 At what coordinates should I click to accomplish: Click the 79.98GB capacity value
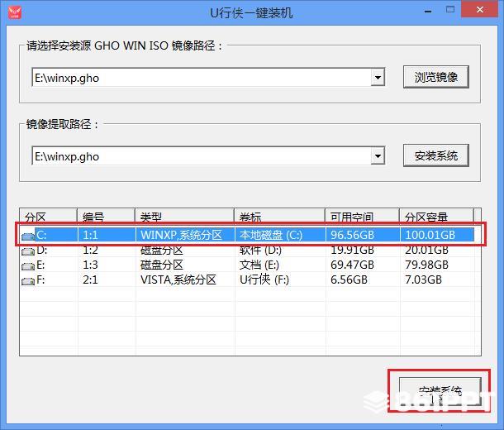click(x=426, y=265)
